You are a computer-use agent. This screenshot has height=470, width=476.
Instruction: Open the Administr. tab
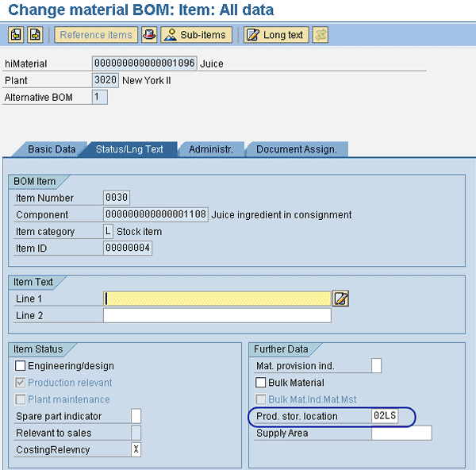click(x=210, y=149)
